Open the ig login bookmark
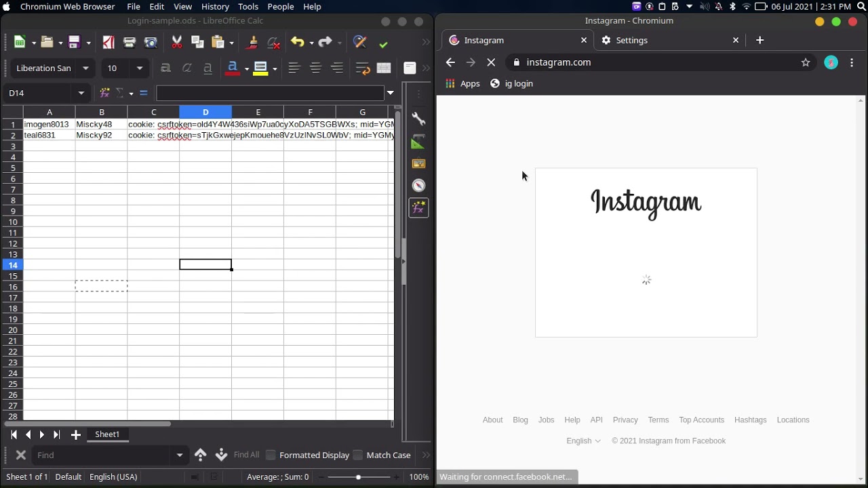This screenshot has height=488, width=868. tap(512, 83)
